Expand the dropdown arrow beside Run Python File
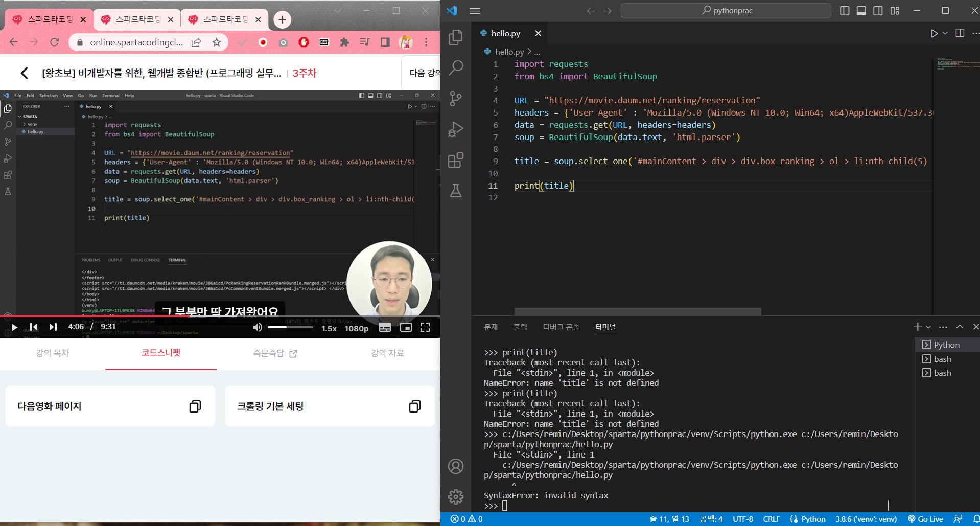The height and width of the screenshot is (526, 980). [945, 33]
